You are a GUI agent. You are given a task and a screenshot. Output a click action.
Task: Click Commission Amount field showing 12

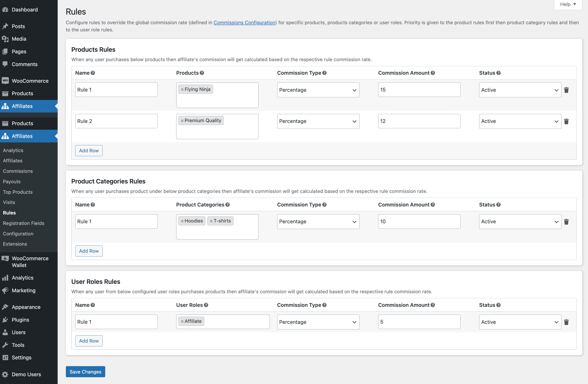(419, 121)
